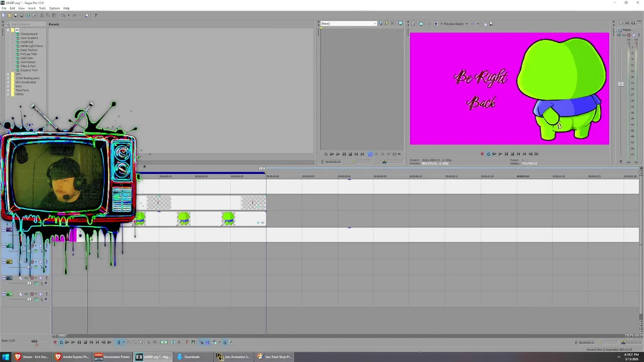Expand the HitFilm folder
This screenshot has height=362, width=644.
tap(8, 95)
